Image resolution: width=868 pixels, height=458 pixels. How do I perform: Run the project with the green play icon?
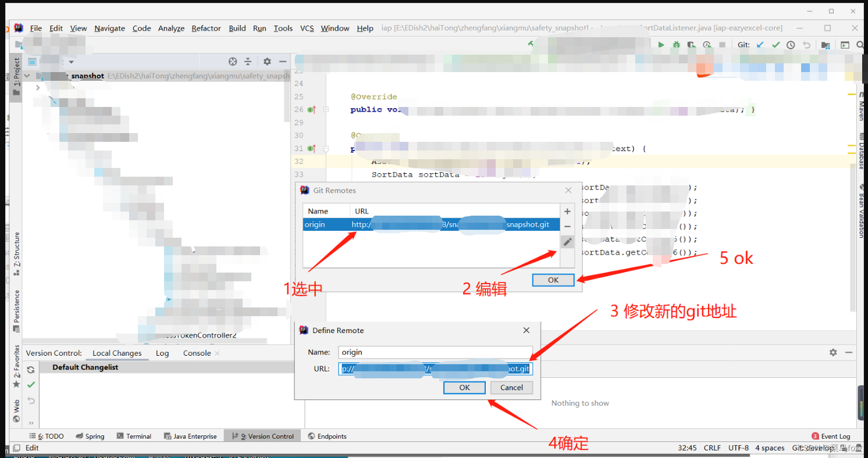click(661, 45)
